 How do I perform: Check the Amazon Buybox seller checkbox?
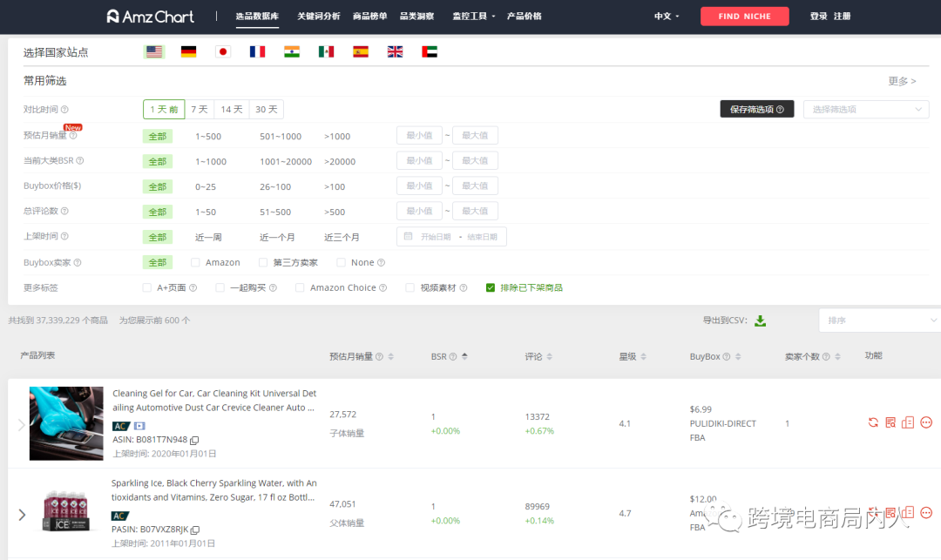pyautogui.click(x=195, y=263)
